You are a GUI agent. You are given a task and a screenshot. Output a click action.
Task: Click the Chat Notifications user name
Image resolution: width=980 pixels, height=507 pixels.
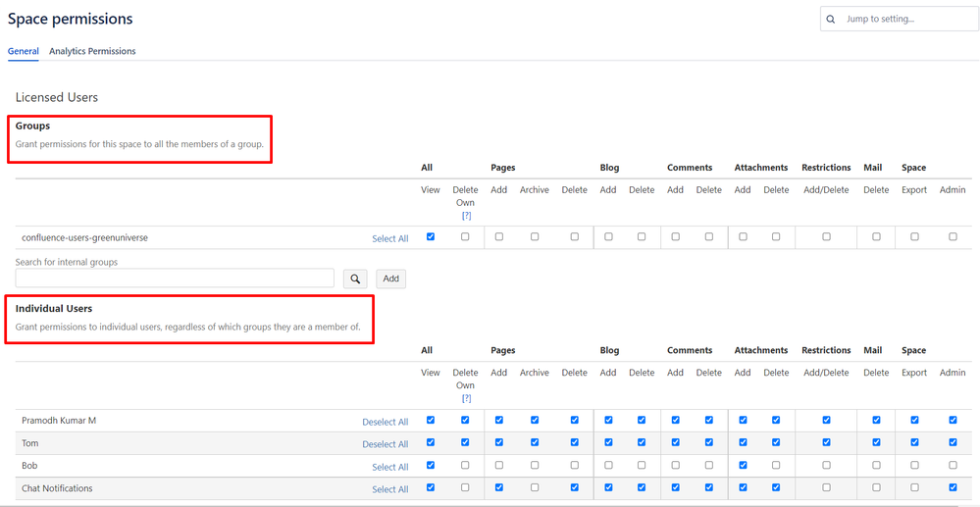57,487
